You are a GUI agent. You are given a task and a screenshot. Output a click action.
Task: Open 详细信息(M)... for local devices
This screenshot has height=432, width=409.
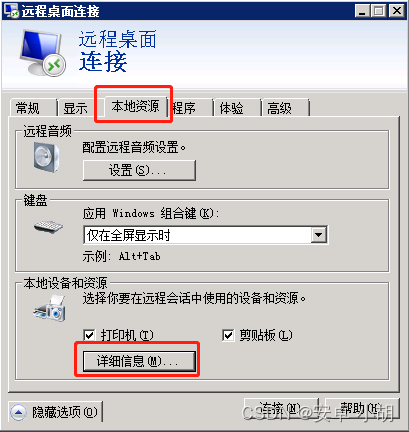(x=139, y=361)
